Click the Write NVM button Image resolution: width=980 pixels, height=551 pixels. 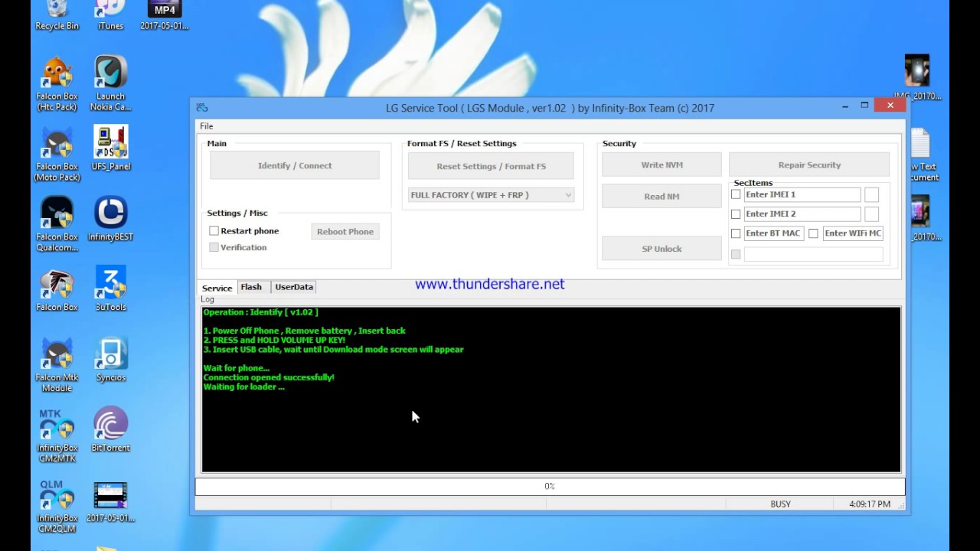[x=661, y=165]
